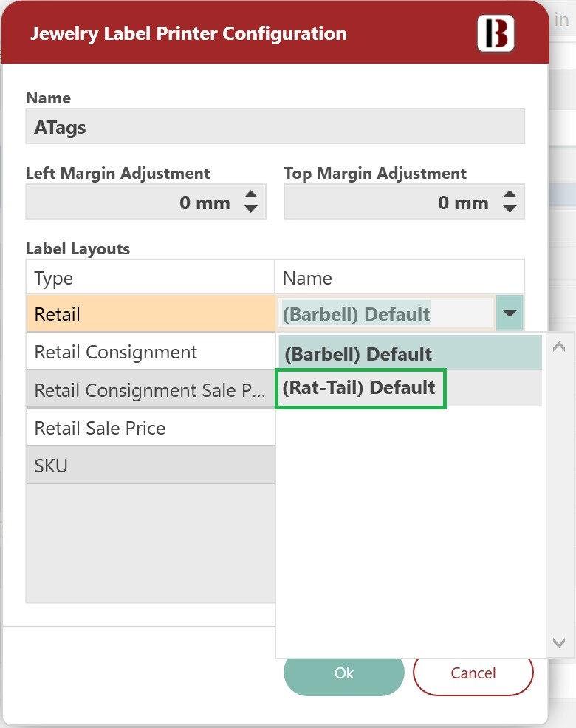
Task: Click the ATags name field
Action: pos(275,126)
